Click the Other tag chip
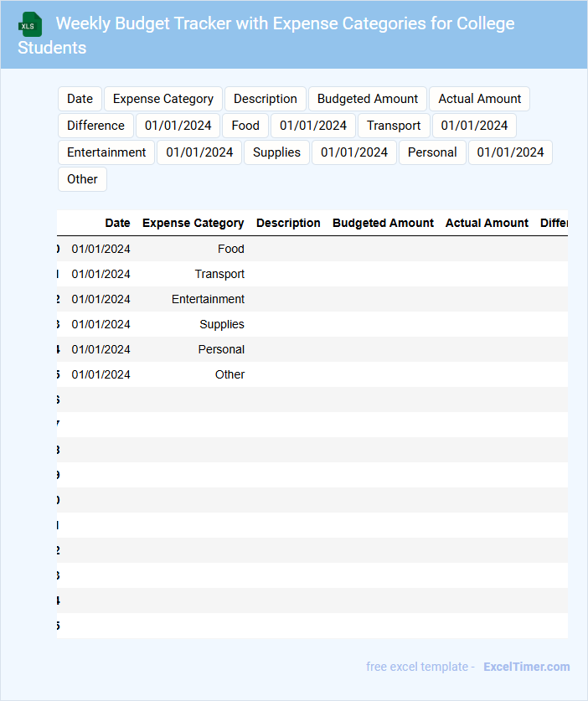Screen dimensions: 588x701 [82, 179]
